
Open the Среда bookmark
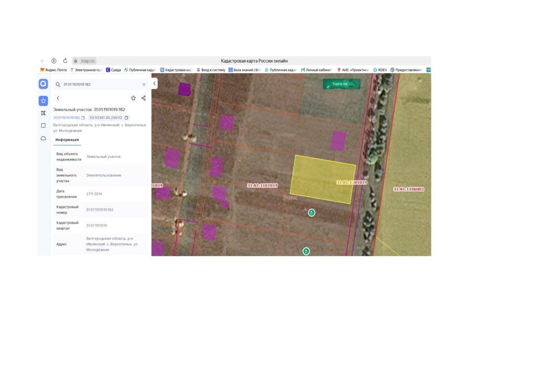click(114, 70)
